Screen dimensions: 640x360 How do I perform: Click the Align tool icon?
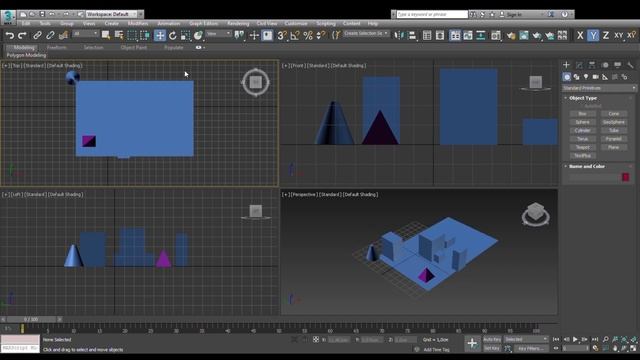412,36
